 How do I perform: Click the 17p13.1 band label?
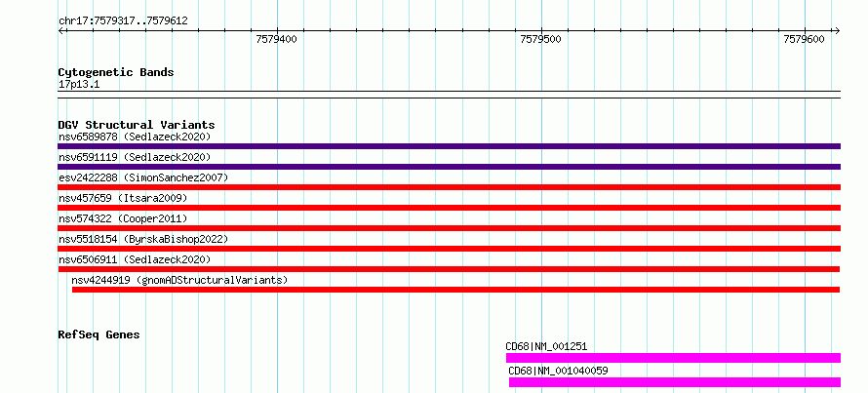(79, 85)
